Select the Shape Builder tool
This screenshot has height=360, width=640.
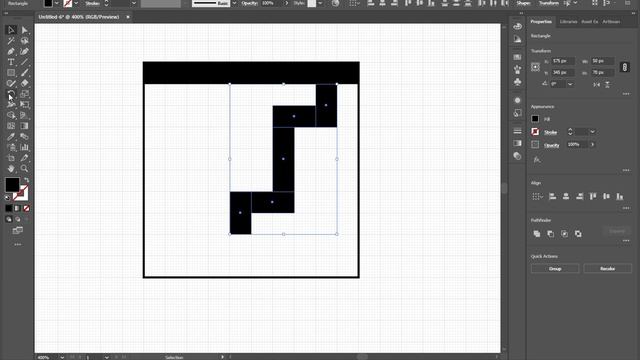pos(11,115)
